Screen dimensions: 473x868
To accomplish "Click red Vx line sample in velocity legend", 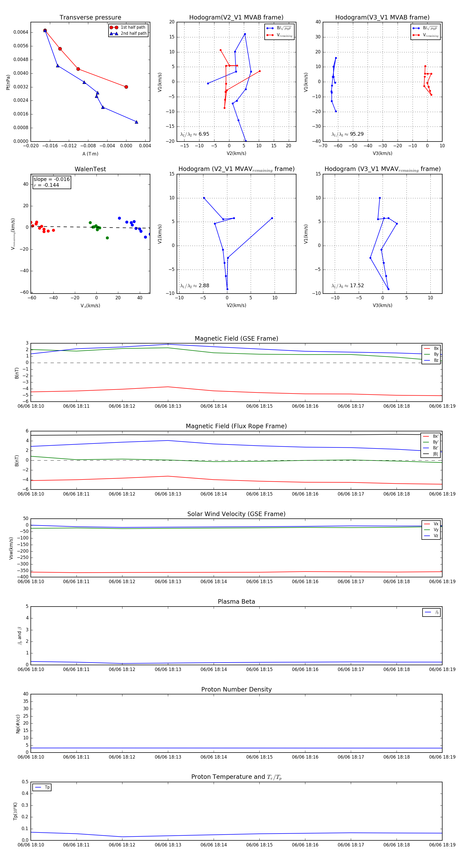I will click(427, 524).
